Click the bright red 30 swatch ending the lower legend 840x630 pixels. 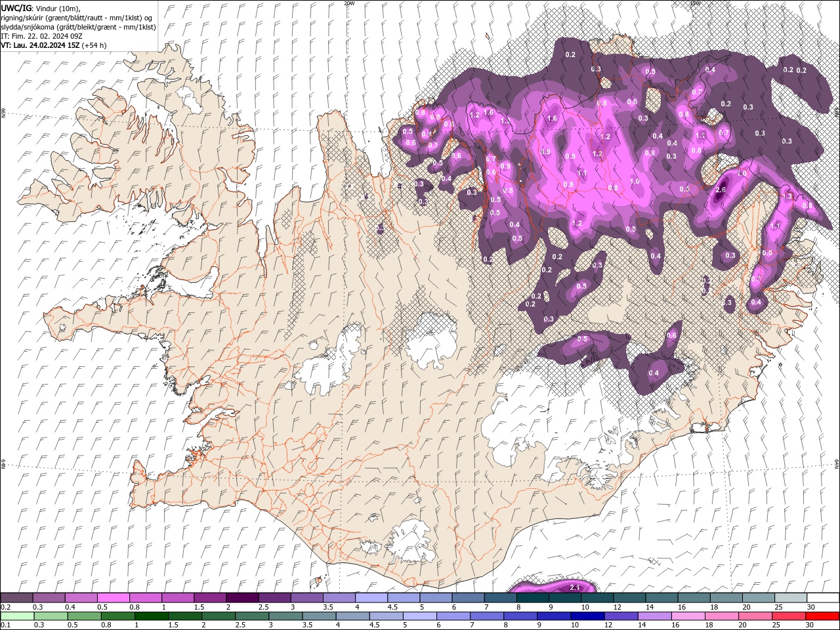tap(822, 616)
